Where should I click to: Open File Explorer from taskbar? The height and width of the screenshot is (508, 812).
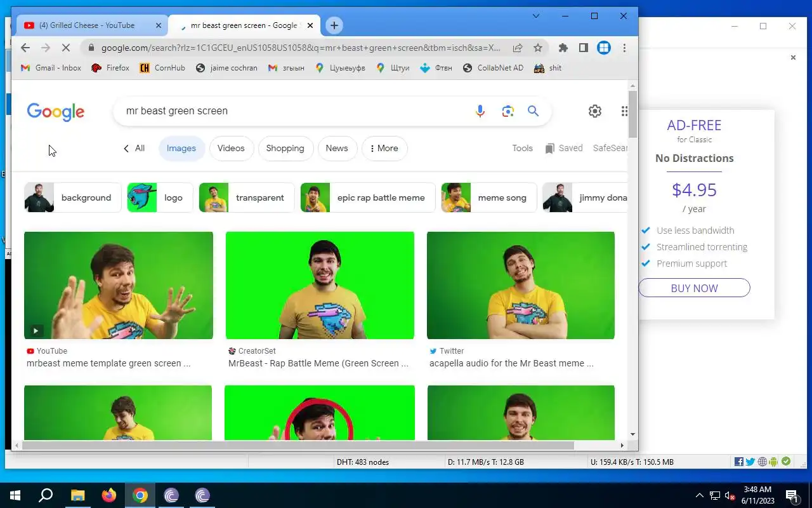77,495
